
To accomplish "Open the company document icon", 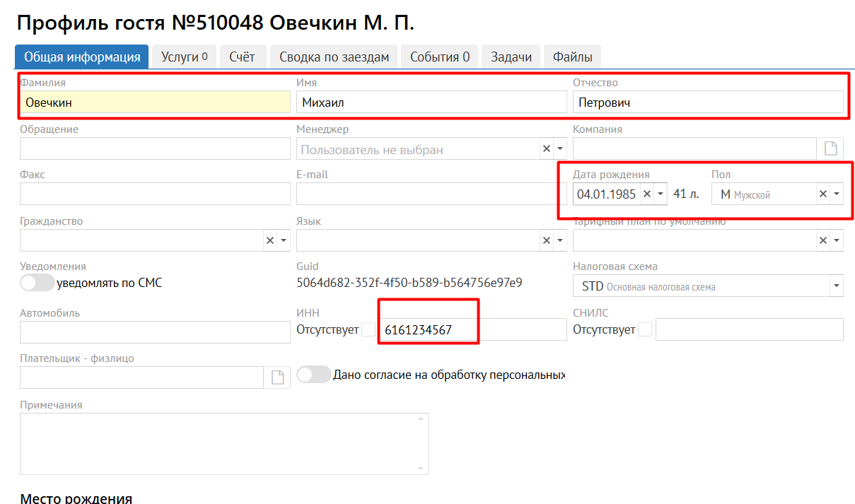I will pos(831,149).
